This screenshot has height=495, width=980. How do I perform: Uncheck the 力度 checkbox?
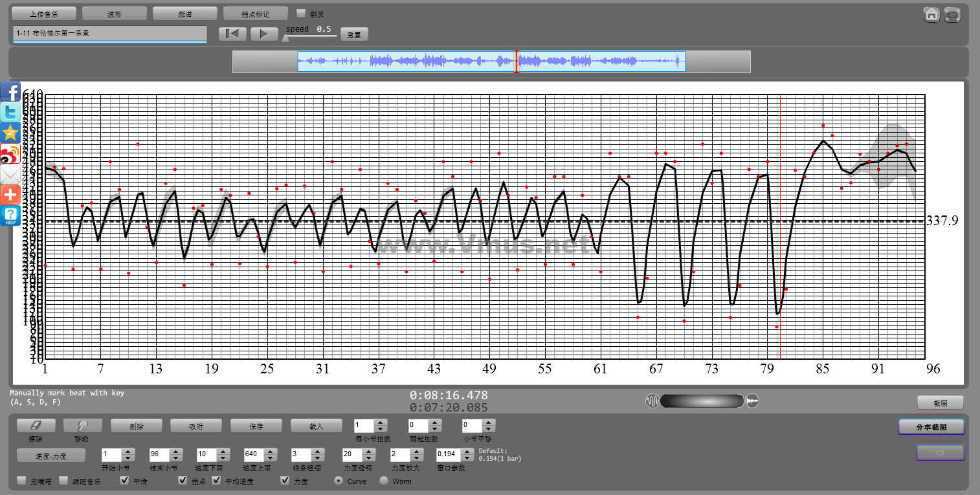pyautogui.click(x=285, y=481)
